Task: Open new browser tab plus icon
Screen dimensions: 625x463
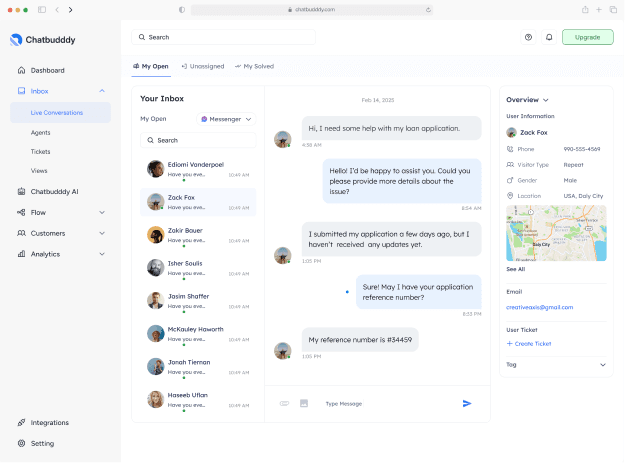Action: point(599,10)
